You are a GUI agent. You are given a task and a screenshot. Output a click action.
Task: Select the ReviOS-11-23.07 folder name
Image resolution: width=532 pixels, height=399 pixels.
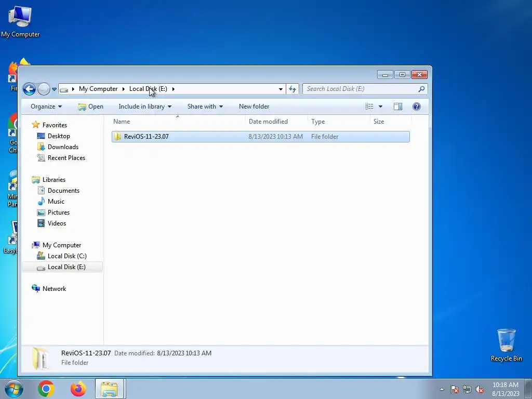tap(146, 137)
